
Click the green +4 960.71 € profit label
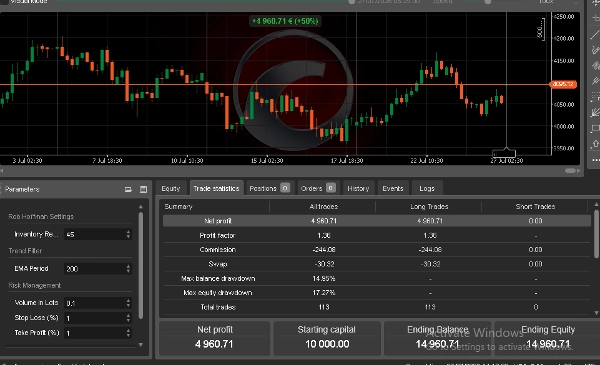pos(285,21)
